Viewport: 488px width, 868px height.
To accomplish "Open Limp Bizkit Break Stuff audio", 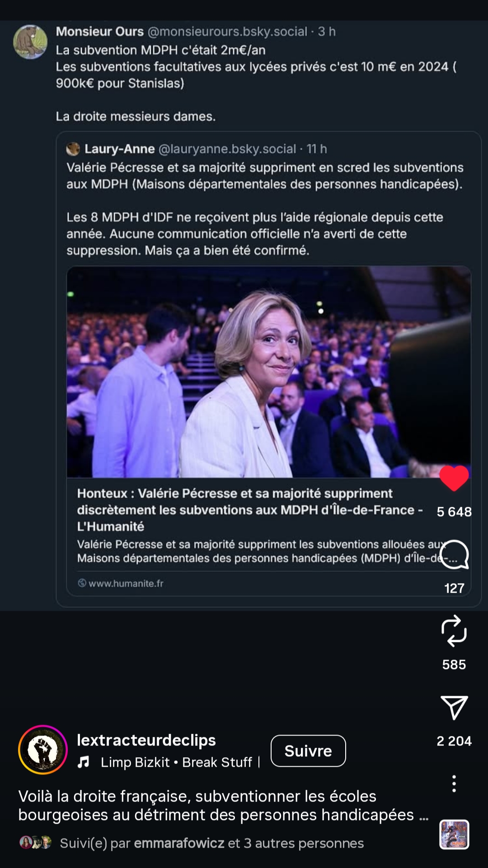I will tap(176, 762).
